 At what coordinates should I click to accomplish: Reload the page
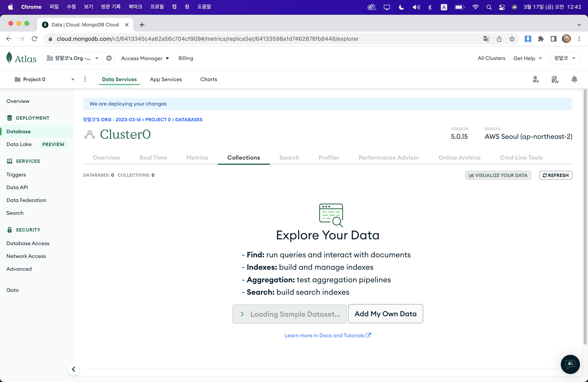click(34, 39)
